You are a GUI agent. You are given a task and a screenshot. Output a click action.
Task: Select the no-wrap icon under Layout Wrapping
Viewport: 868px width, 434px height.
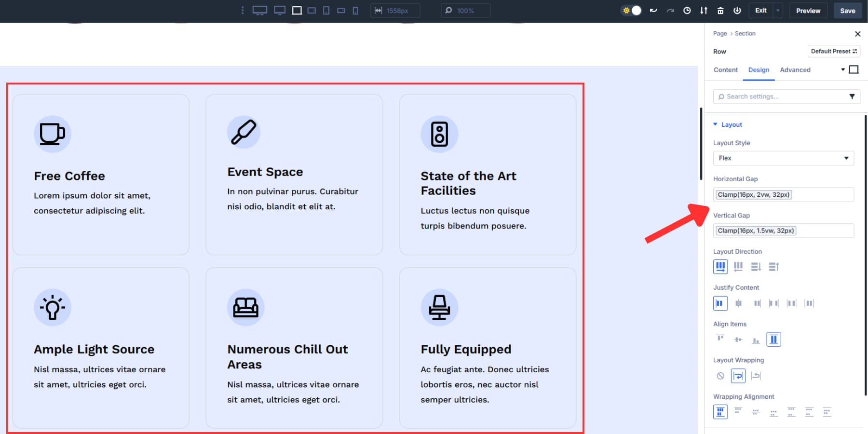tap(720, 376)
